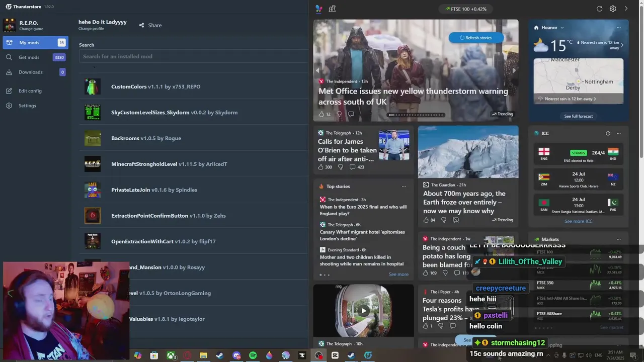The height and width of the screenshot is (362, 644).
Task: Open Nearest rain 12 km away arrow
Action: click(622, 45)
